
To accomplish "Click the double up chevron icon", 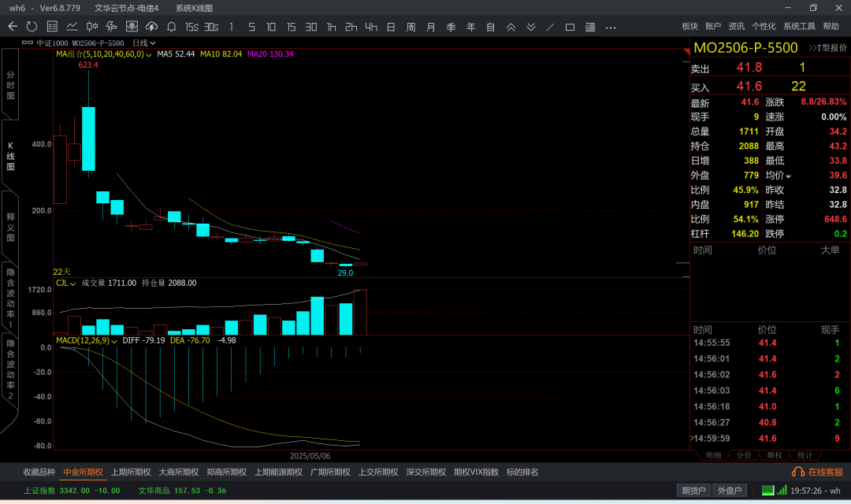I will click(x=511, y=27).
